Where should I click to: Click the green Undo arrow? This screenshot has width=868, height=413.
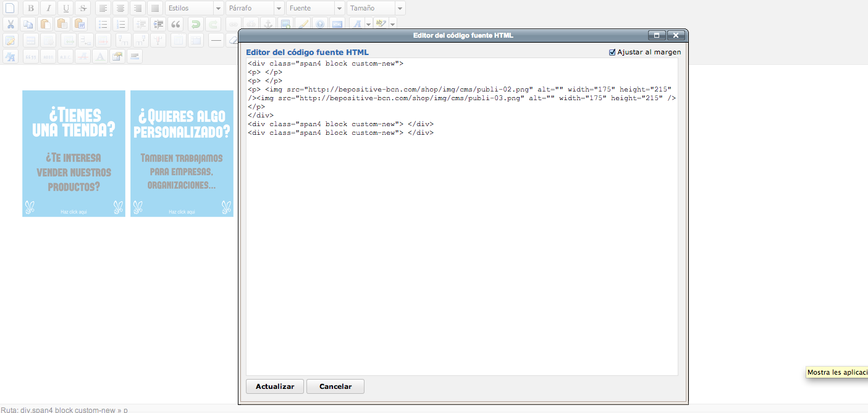tap(196, 24)
